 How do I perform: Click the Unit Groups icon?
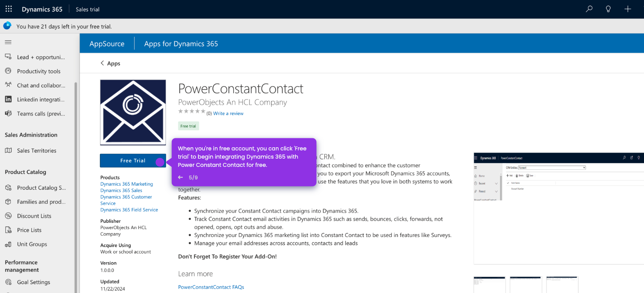(x=8, y=244)
